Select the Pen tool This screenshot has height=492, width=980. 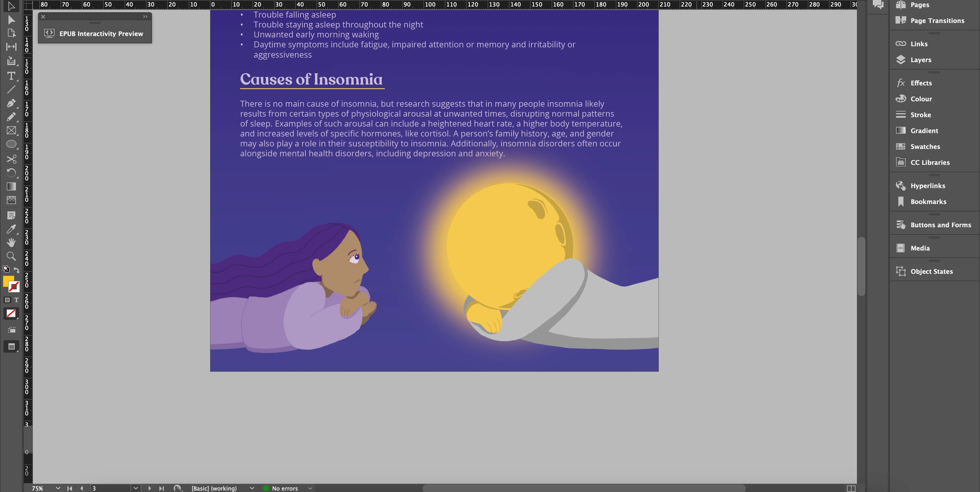11,103
